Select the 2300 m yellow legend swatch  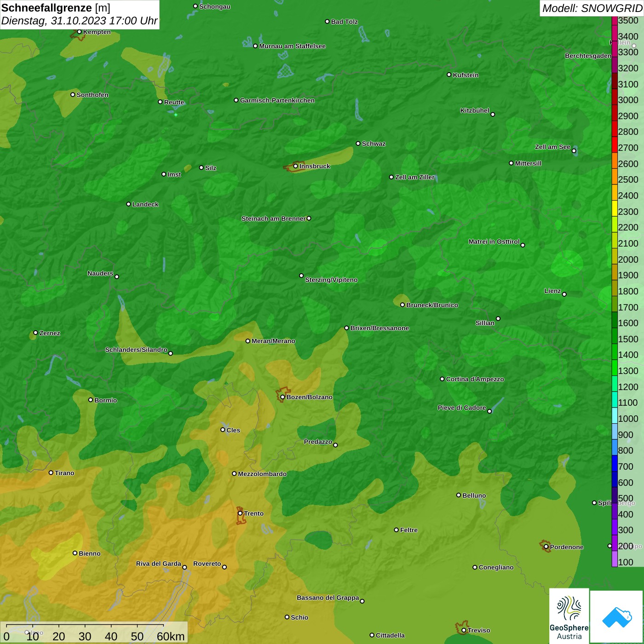[x=615, y=208]
